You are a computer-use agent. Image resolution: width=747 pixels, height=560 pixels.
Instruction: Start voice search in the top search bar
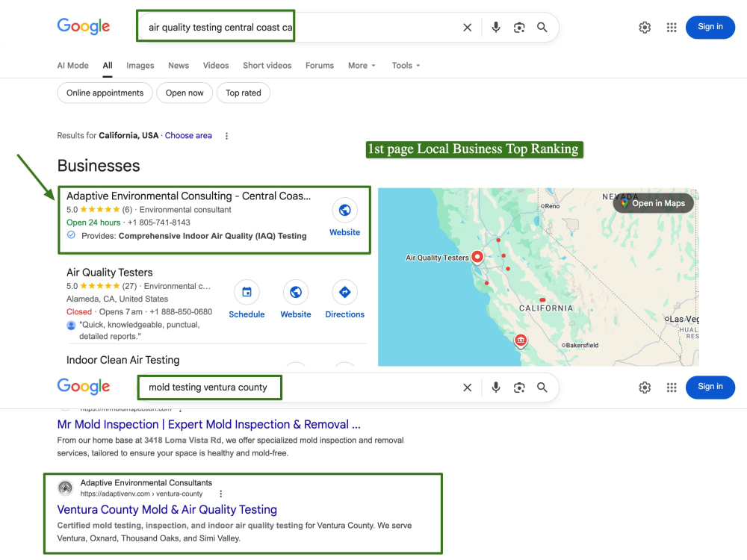point(496,27)
